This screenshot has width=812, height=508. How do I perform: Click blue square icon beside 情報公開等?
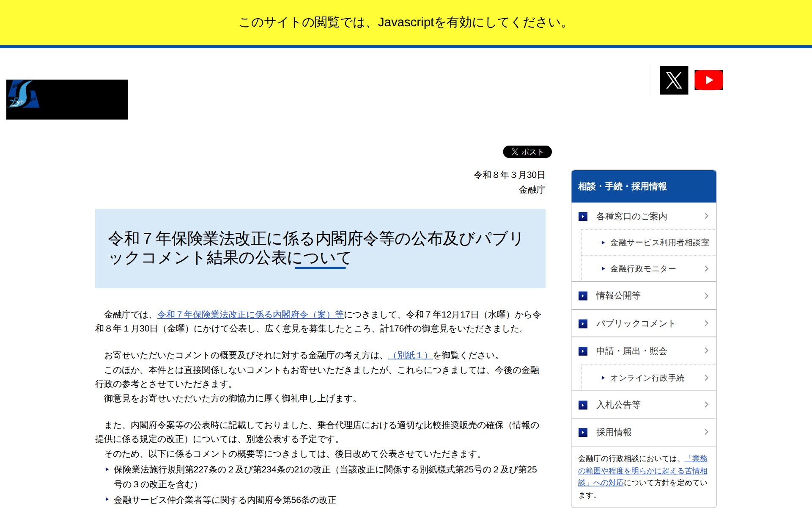pyautogui.click(x=583, y=296)
